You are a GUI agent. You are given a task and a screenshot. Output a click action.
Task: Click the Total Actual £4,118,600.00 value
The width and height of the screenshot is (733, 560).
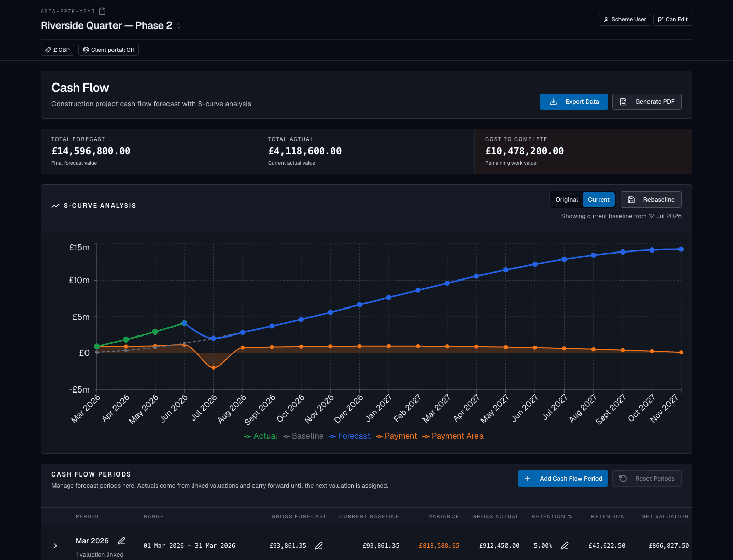[305, 151]
